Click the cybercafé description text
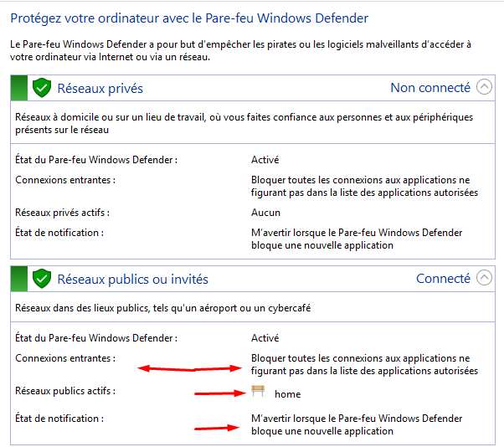504x447 pixels. click(163, 308)
